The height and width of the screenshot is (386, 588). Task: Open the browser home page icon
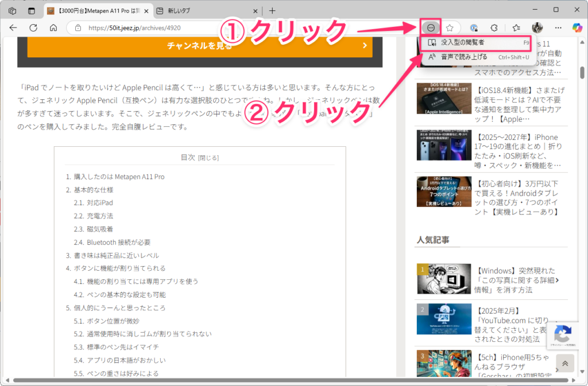(x=53, y=28)
